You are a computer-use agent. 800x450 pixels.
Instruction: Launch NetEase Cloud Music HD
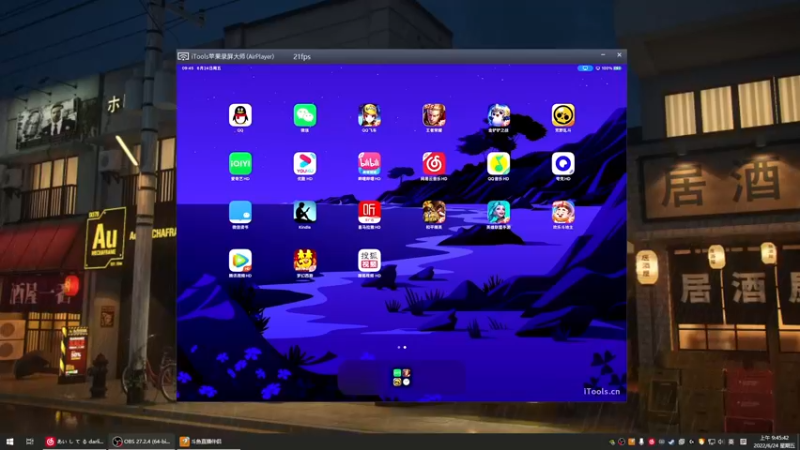434,163
